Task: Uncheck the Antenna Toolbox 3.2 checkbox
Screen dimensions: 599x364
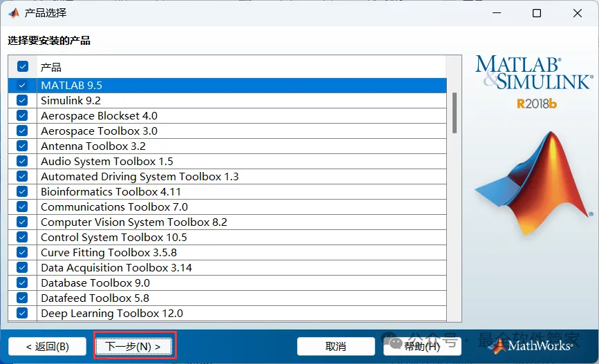Action: point(22,146)
